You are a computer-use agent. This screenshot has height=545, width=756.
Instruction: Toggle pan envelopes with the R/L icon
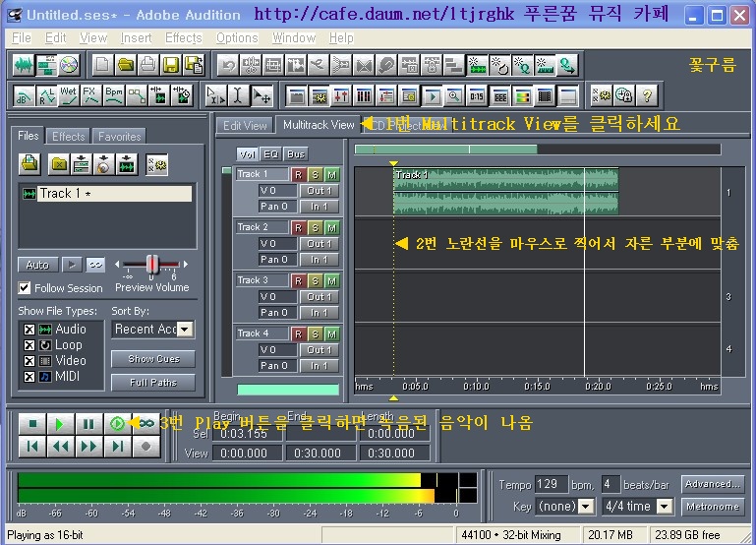(47, 95)
